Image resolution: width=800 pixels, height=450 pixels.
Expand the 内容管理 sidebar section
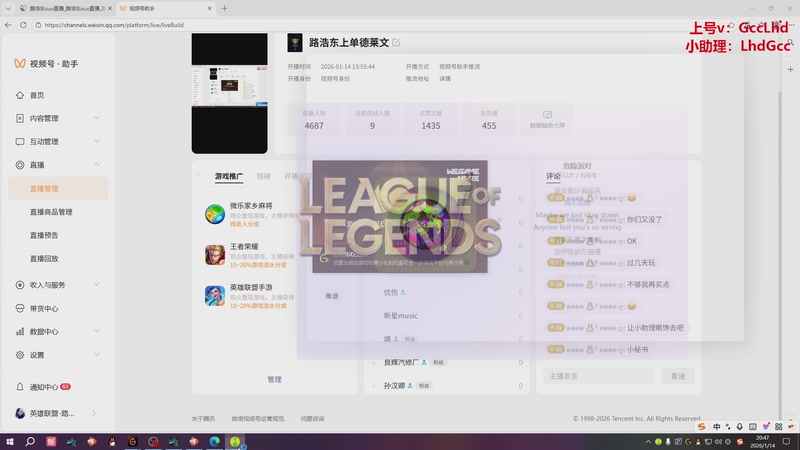coord(57,118)
